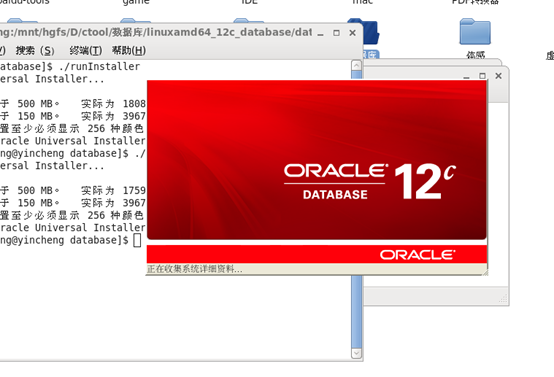554x377 pixels.
Task: Click the terminal text ./runInstaller
Action: [x=99, y=66]
